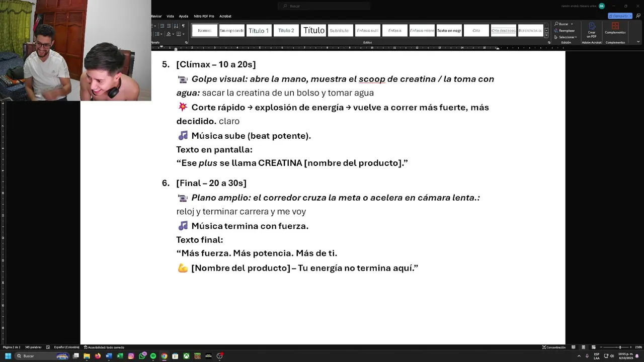Viewport: 644px width, 362px height.
Task: Click the spelling check status icon
Action: point(48,347)
